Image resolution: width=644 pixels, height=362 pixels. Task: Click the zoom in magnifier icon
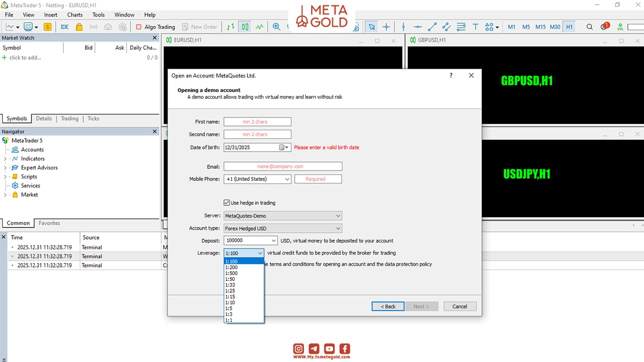click(276, 27)
